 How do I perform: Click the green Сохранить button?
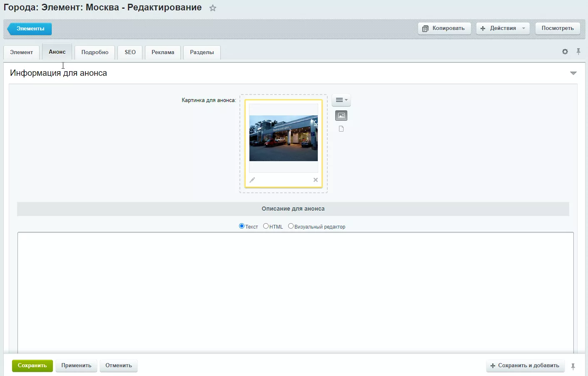coord(32,366)
